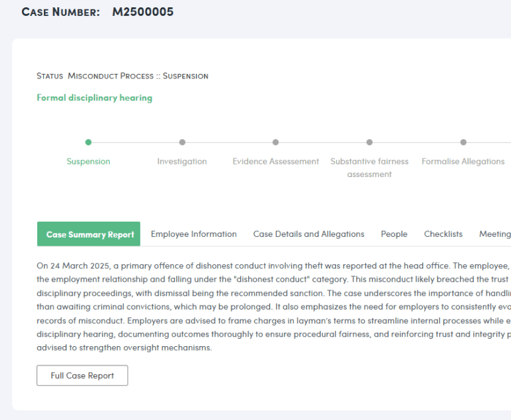Go to the Formalise Allegations stage label
Screen dimensions: 511x420
pos(463,162)
